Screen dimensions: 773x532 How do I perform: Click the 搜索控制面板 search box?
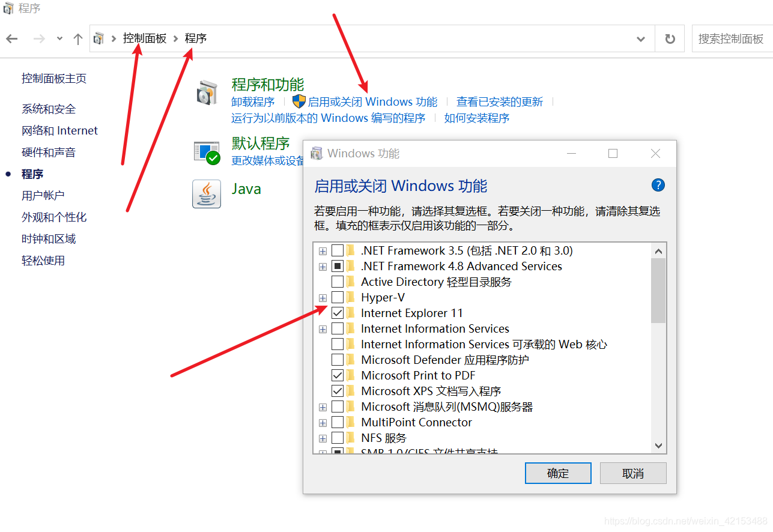pos(732,39)
